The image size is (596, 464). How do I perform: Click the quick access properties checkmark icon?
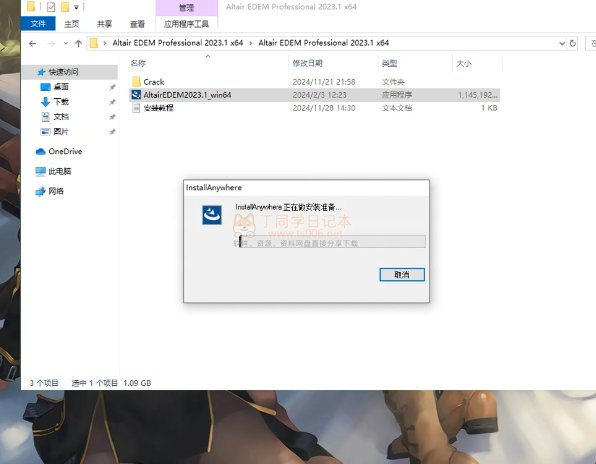(x=51, y=6)
